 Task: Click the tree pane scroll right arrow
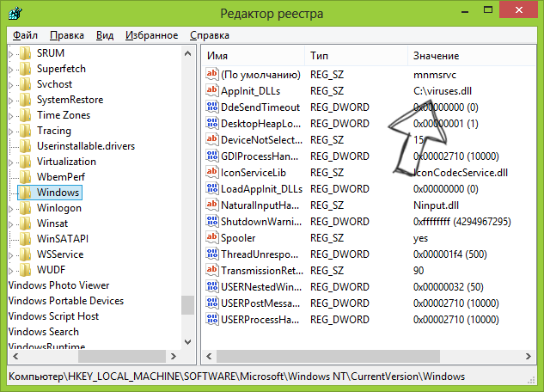coord(174,356)
